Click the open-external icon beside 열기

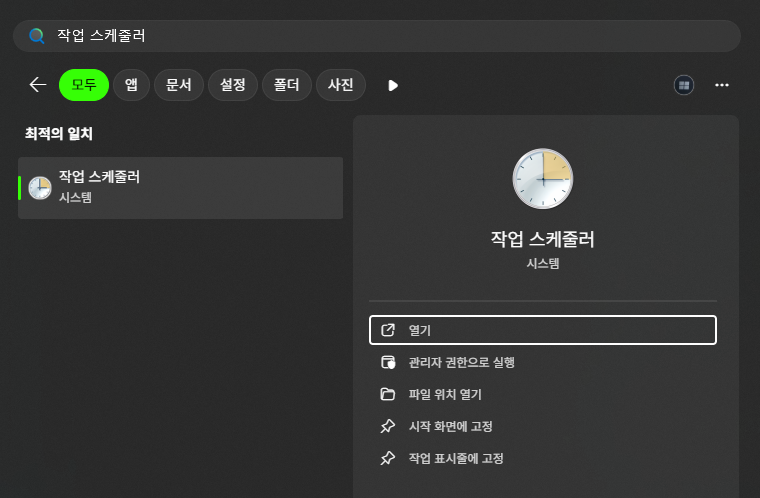pos(388,330)
